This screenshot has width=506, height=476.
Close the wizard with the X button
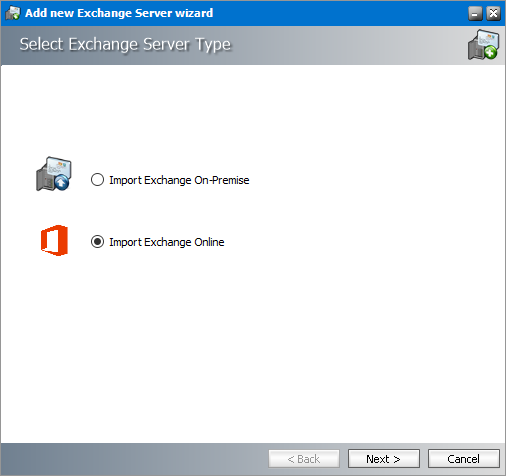pos(493,14)
